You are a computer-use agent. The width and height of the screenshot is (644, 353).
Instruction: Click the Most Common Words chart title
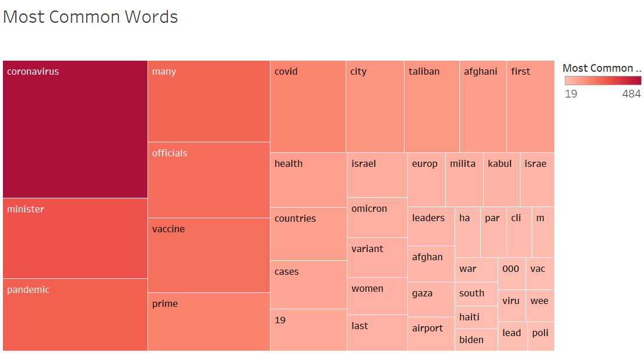click(x=90, y=17)
